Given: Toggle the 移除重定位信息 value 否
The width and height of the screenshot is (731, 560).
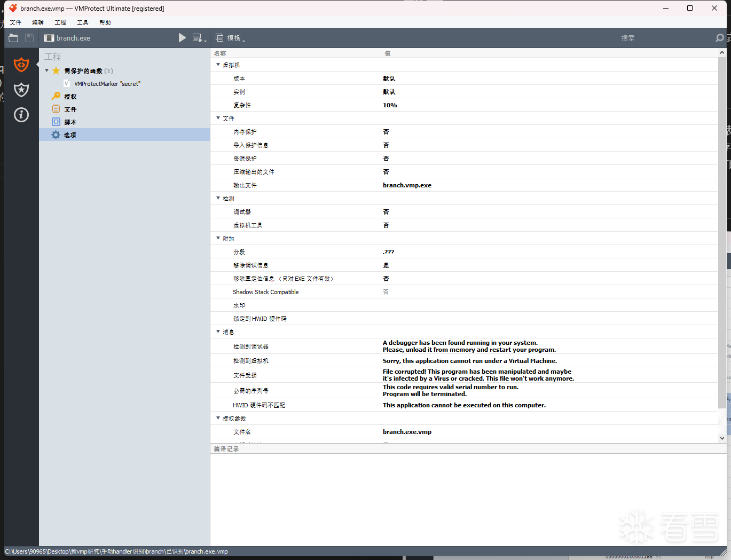Looking at the screenshot, I should [x=386, y=279].
